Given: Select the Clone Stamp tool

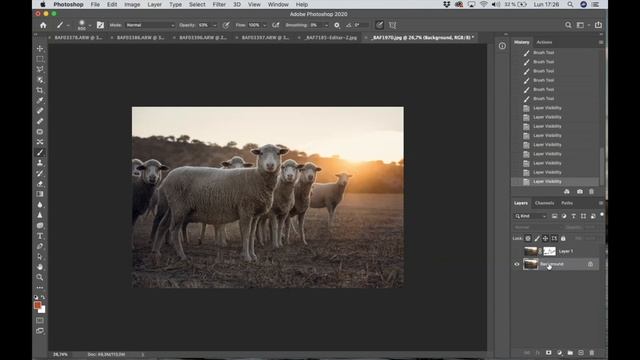Looking at the screenshot, I should coord(40,163).
